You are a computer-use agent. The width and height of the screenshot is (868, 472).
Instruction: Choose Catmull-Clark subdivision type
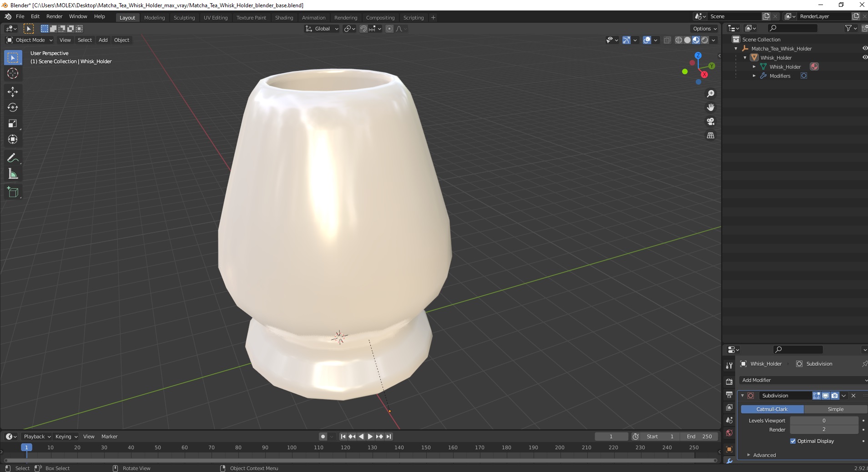772,409
